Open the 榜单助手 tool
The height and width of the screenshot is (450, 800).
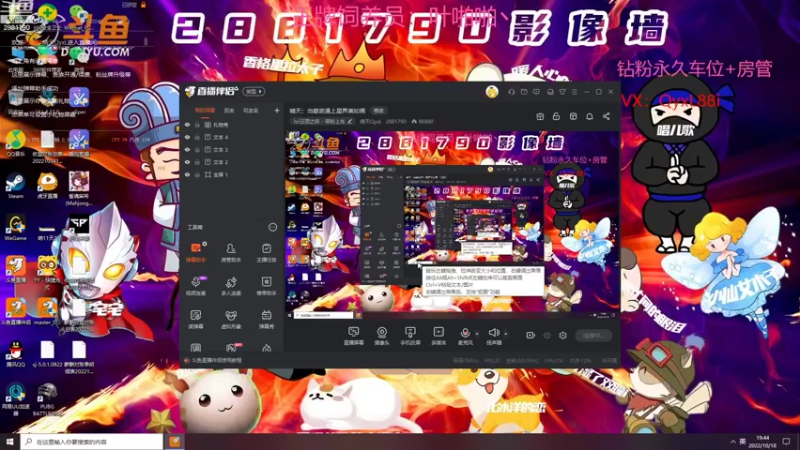(266, 286)
